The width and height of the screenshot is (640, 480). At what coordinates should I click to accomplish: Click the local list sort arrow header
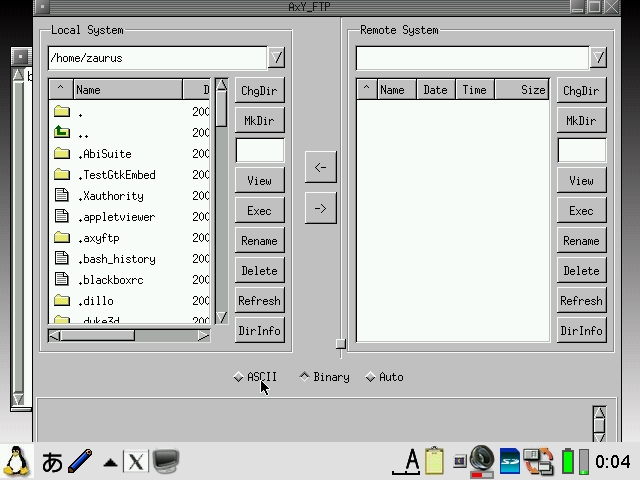[x=60, y=90]
